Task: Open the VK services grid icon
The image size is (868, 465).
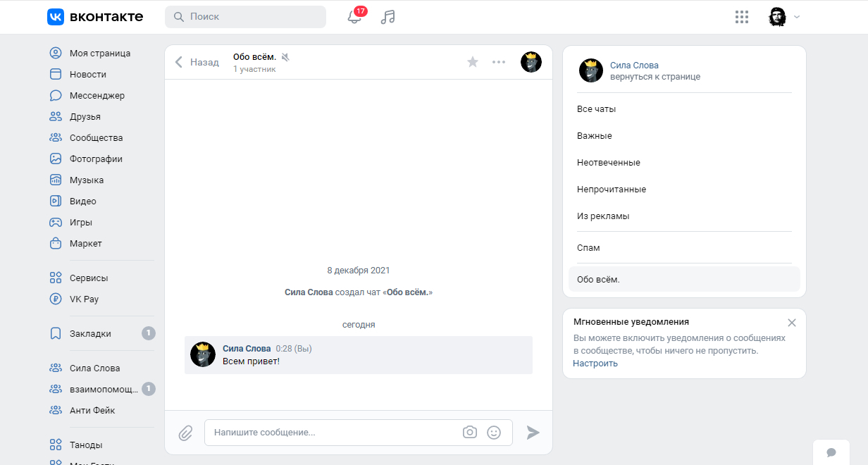Action: point(741,17)
